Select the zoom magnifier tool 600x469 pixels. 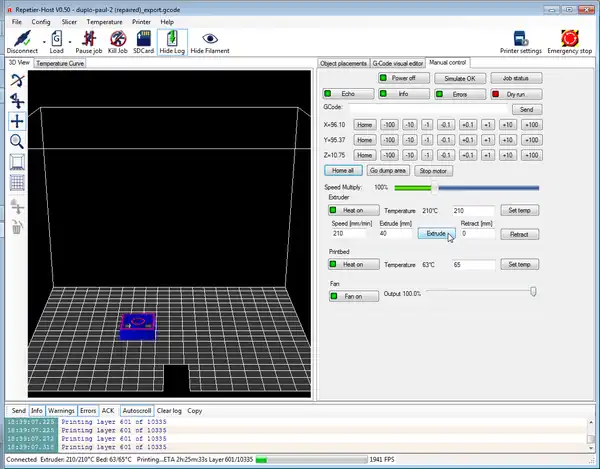click(17, 141)
